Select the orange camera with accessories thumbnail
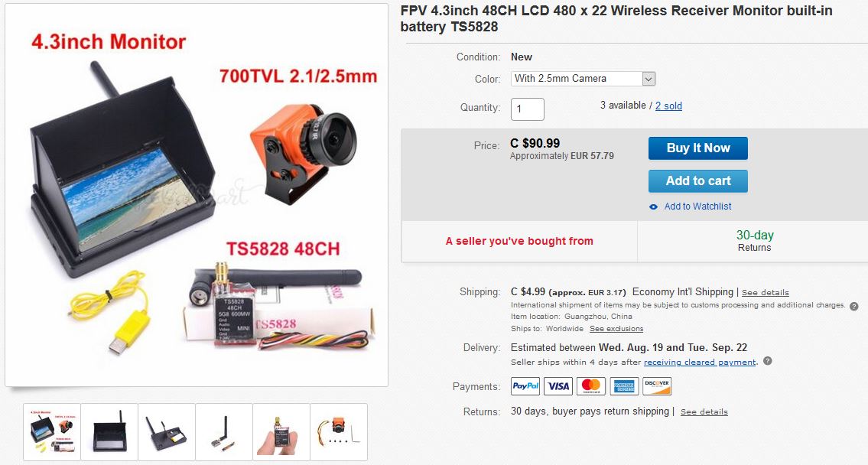 tap(339, 432)
